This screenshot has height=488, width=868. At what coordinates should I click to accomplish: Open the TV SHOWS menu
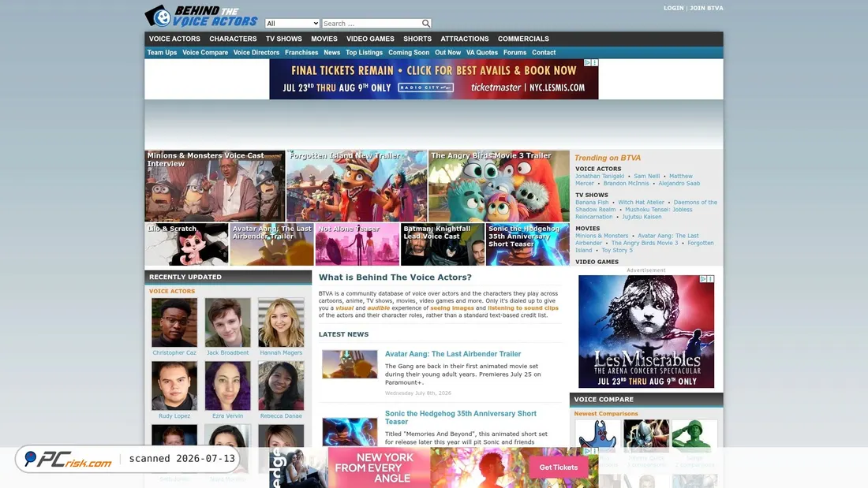pyautogui.click(x=284, y=39)
